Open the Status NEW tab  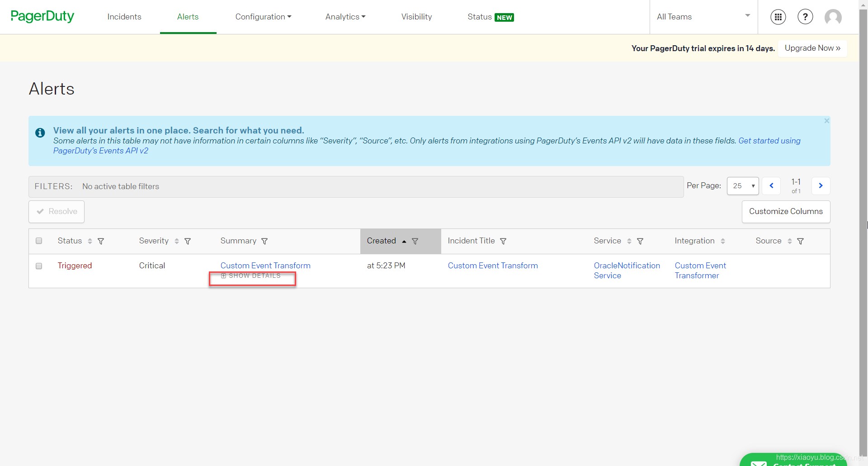click(491, 17)
